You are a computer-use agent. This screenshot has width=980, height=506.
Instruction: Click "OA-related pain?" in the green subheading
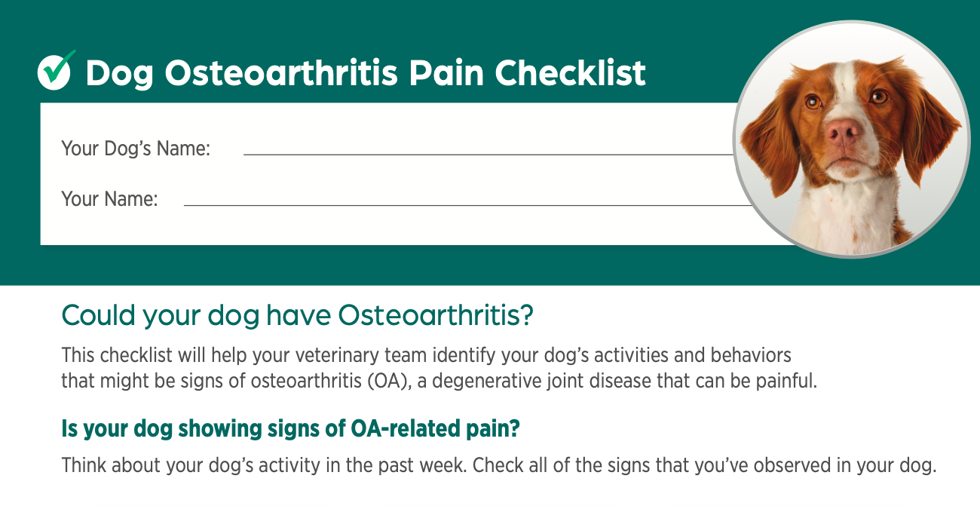click(x=435, y=428)
